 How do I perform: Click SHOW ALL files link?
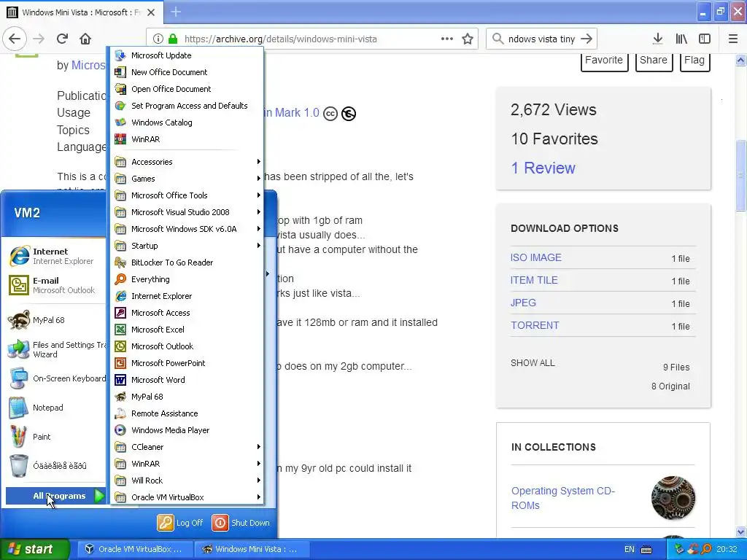point(533,363)
